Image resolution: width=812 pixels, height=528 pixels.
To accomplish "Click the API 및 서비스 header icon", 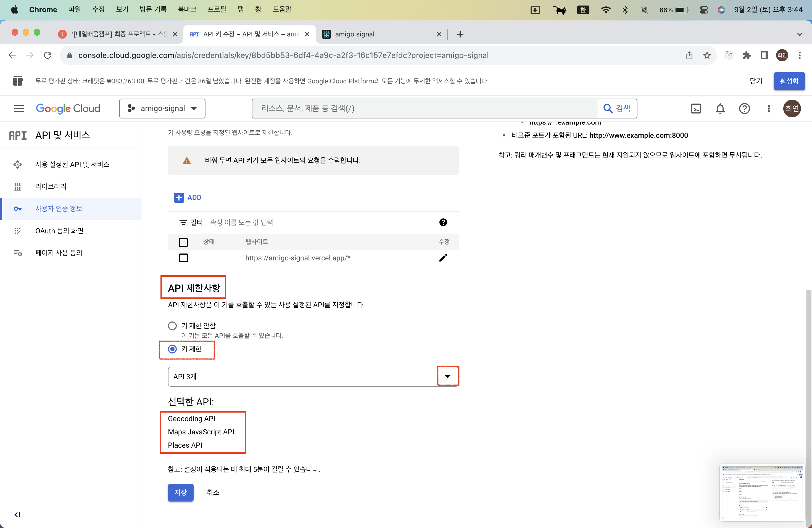I will tap(18, 135).
